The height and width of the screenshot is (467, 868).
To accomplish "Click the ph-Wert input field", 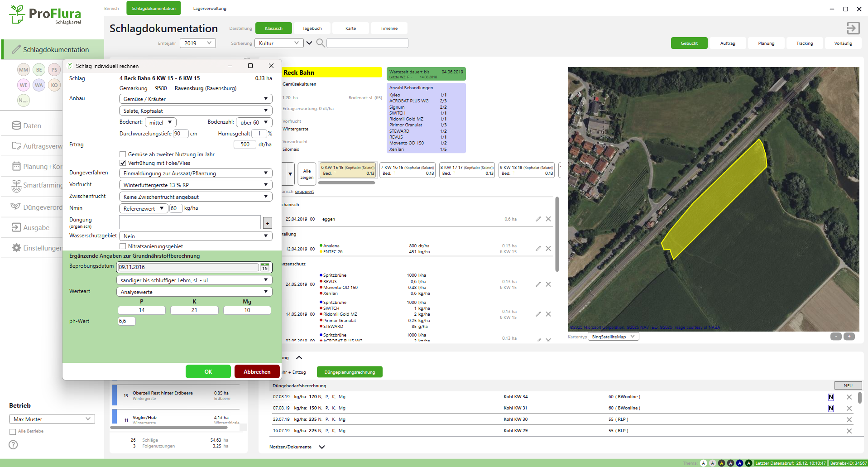I will pos(126,321).
